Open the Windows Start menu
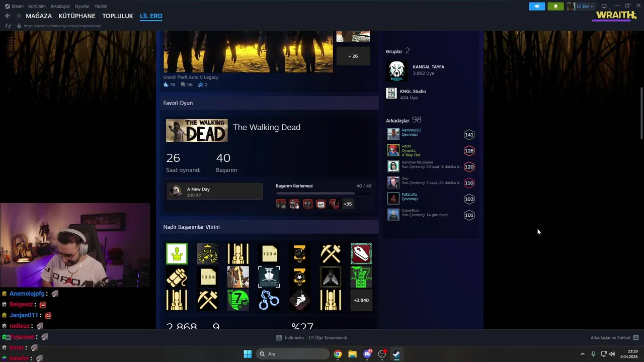 248,354
